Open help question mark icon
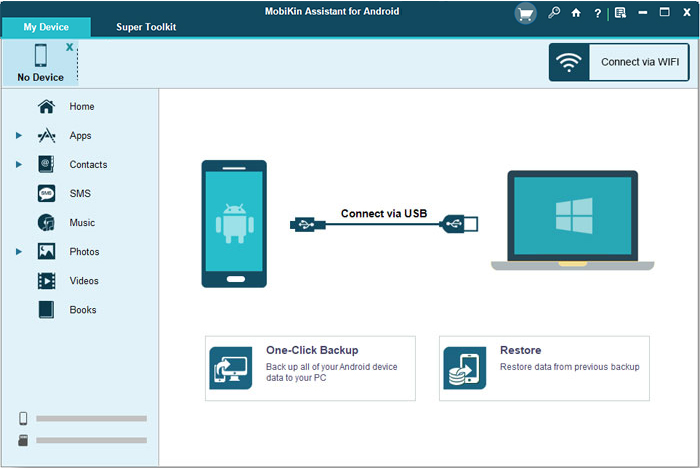 (x=597, y=13)
